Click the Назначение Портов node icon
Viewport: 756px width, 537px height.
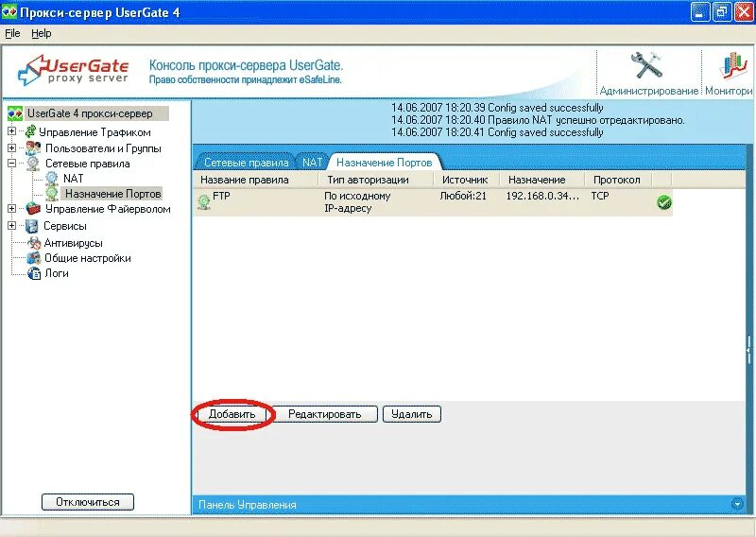coord(51,194)
